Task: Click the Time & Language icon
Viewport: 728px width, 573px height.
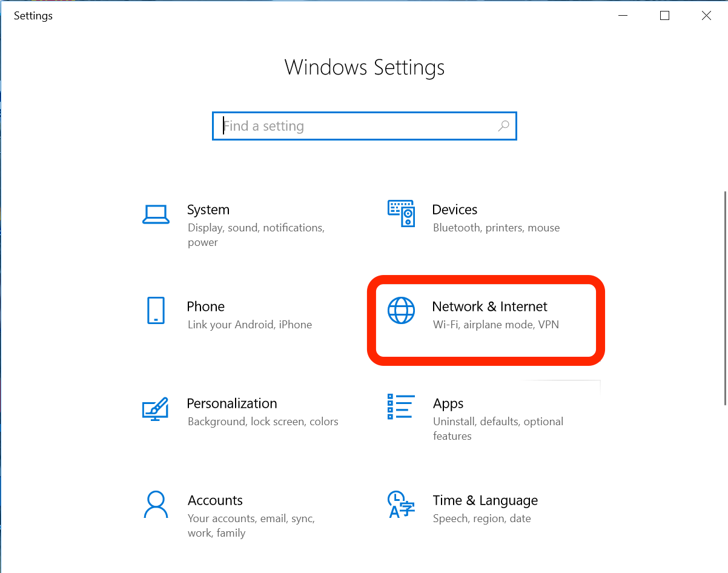Action: (x=401, y=505)
